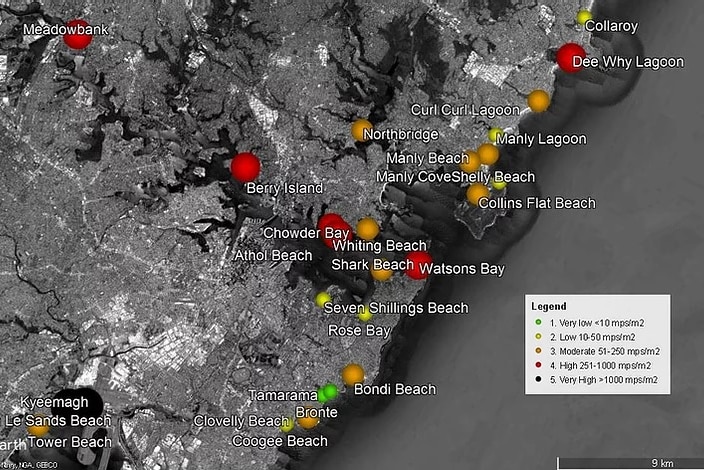704x470 pixels.
Task: Select the orange Bondi Beach marker
Action: tap(353, 375)
